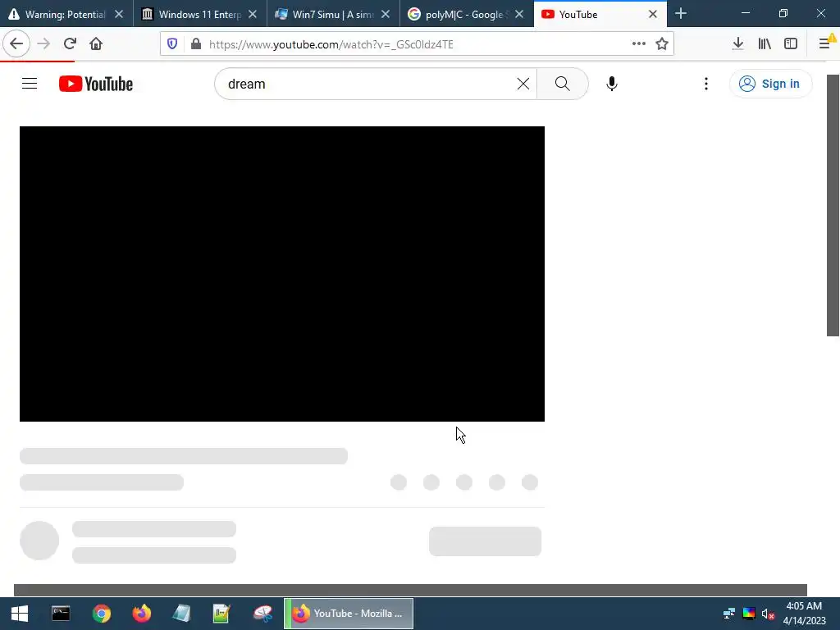Screen dimensions: 840x630
Task: Open tracking protection shield info
Action: [172, 44]
